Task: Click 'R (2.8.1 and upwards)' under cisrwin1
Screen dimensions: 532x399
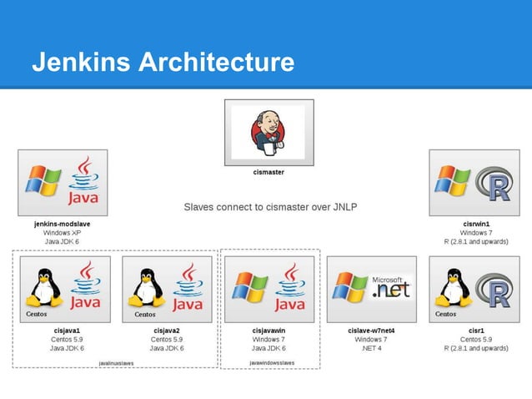Action: click(x=476, y=242)
